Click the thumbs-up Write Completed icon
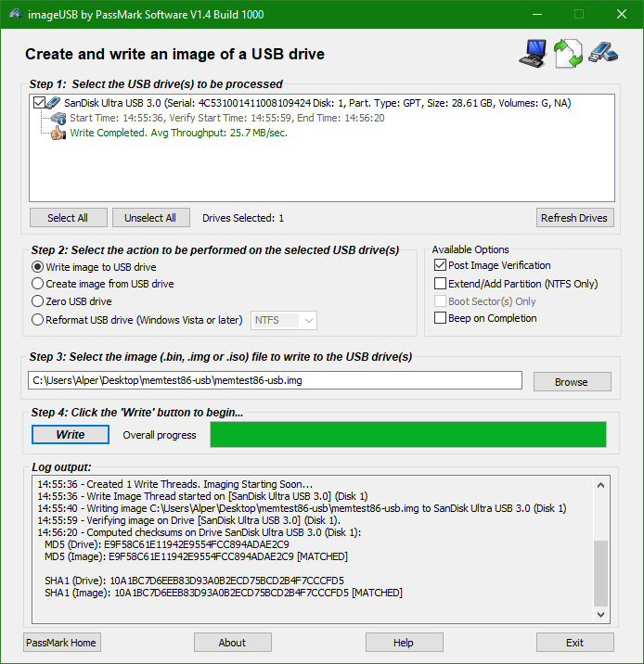644x664 pixels. pos(58,133)
